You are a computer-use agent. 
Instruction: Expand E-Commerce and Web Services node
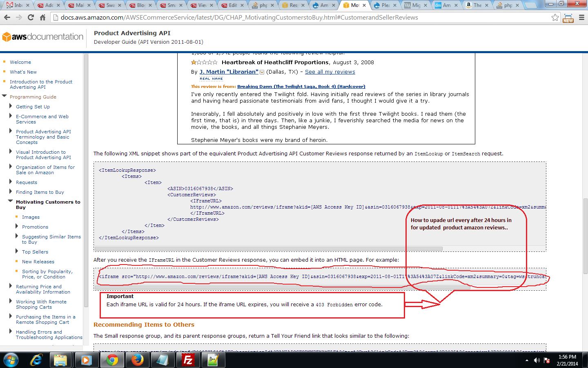click(11, 116)
